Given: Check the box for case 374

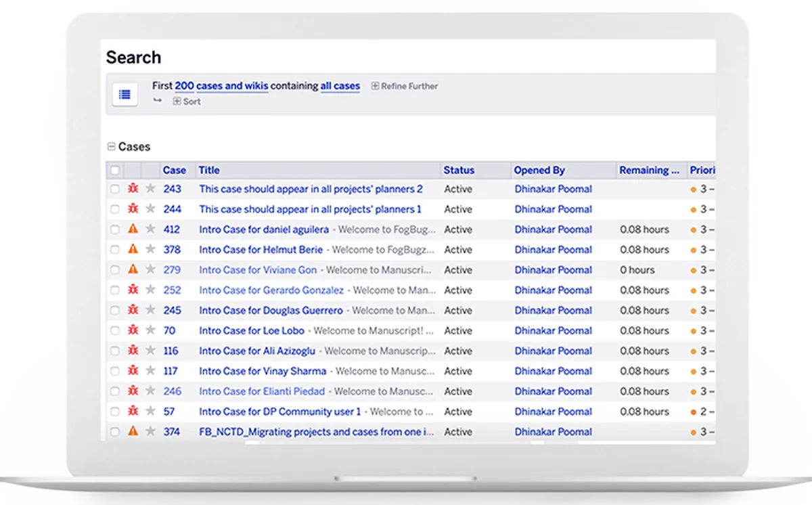Looking at the screenshot, I should (x=115, y=432).
